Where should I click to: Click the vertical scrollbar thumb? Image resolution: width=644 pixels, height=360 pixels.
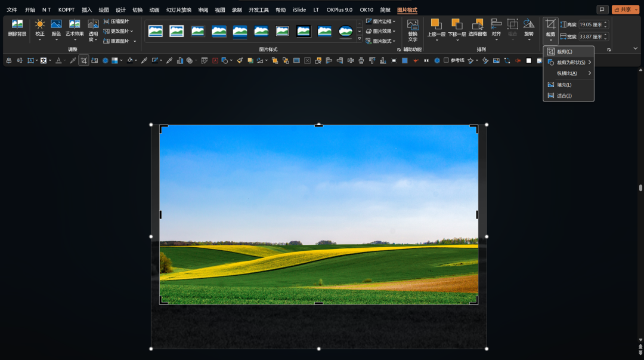pos(640,187)
